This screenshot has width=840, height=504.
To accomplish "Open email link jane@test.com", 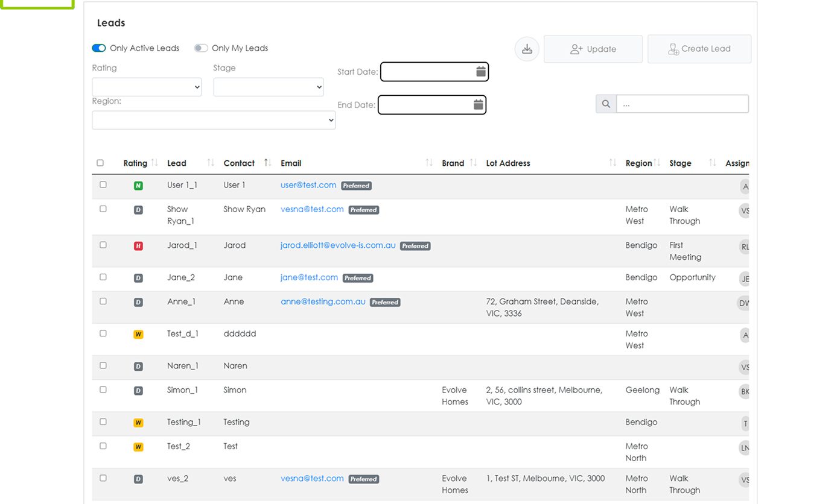I will click(309, 277).
